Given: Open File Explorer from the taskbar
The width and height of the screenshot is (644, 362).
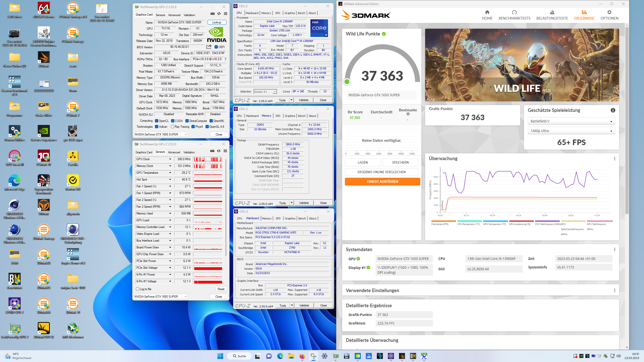Looking at the screenshot, I should tap(291, 356).
